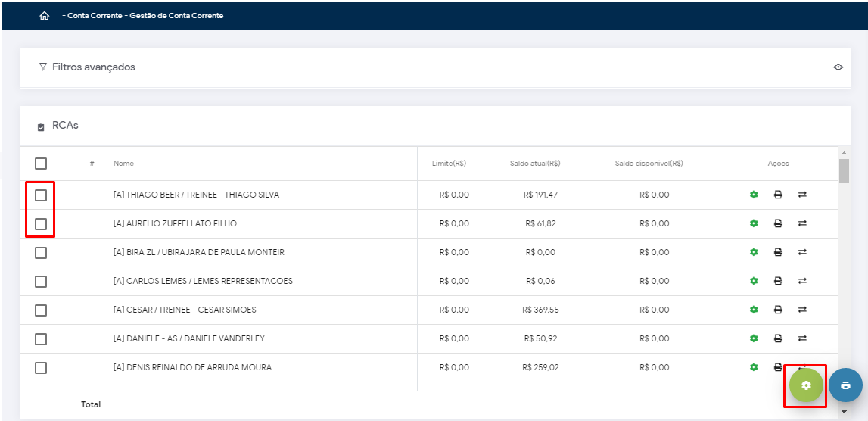Select checkbox for THIAGO BEER row

[x=41, y=195]
